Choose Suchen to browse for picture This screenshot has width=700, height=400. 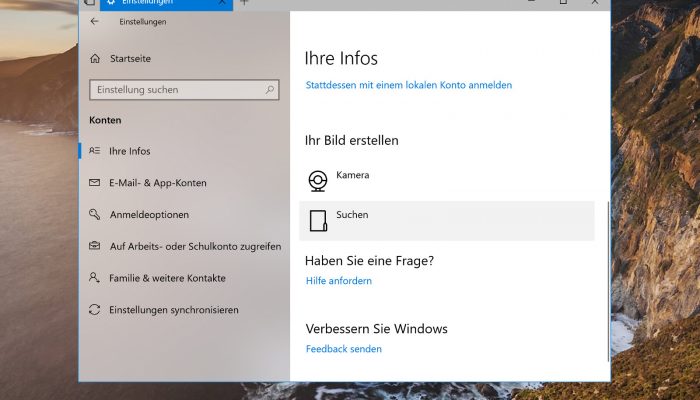446,221
